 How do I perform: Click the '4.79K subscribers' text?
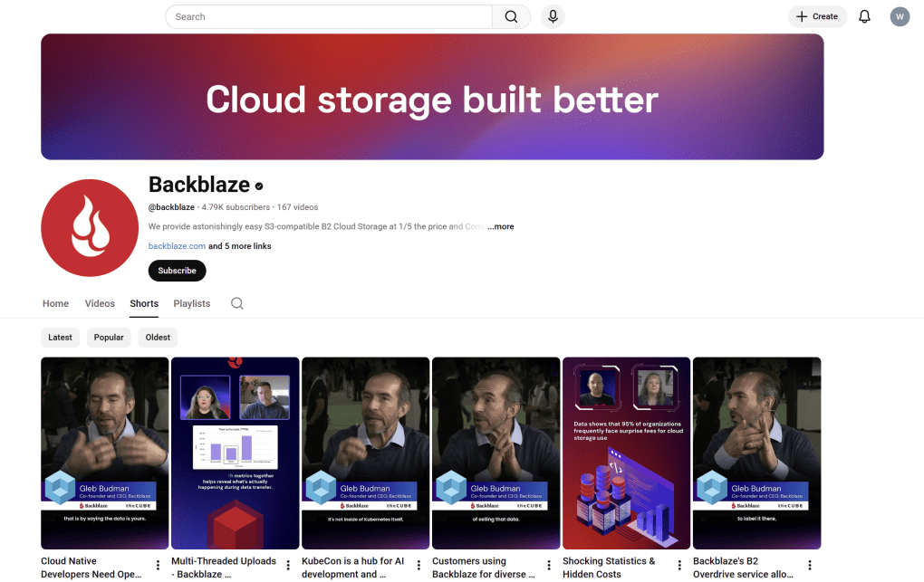click(236, 207)
